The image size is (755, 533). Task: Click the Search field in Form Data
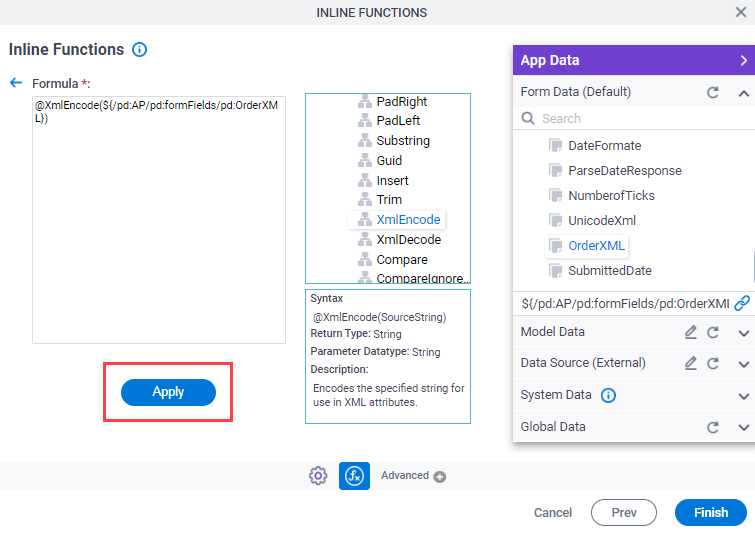[634, 118]
